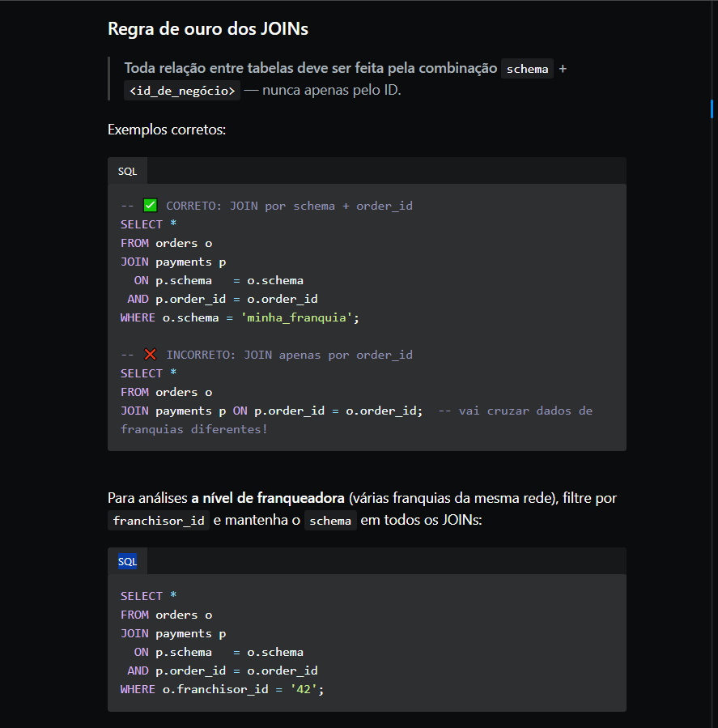Click the green checkmark emoji in the CORRETO comment
The image size is (718, 728).
[x=150, y=205]
